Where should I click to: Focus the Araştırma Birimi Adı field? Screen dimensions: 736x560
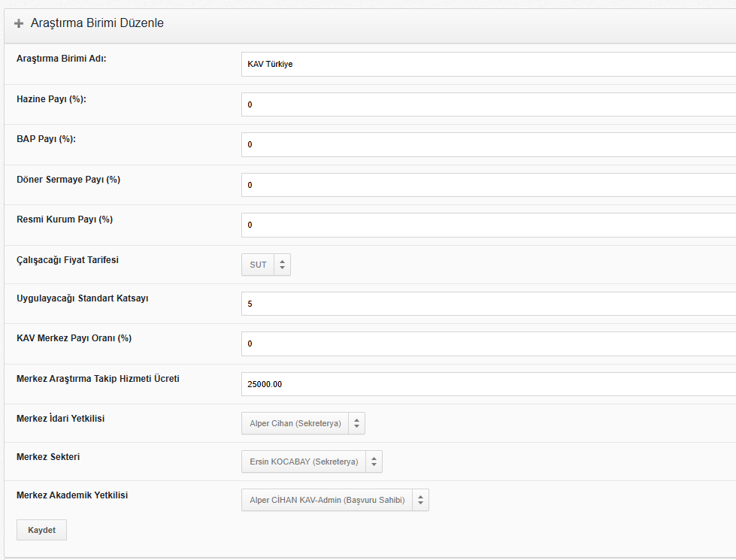(x=489, y=65)
